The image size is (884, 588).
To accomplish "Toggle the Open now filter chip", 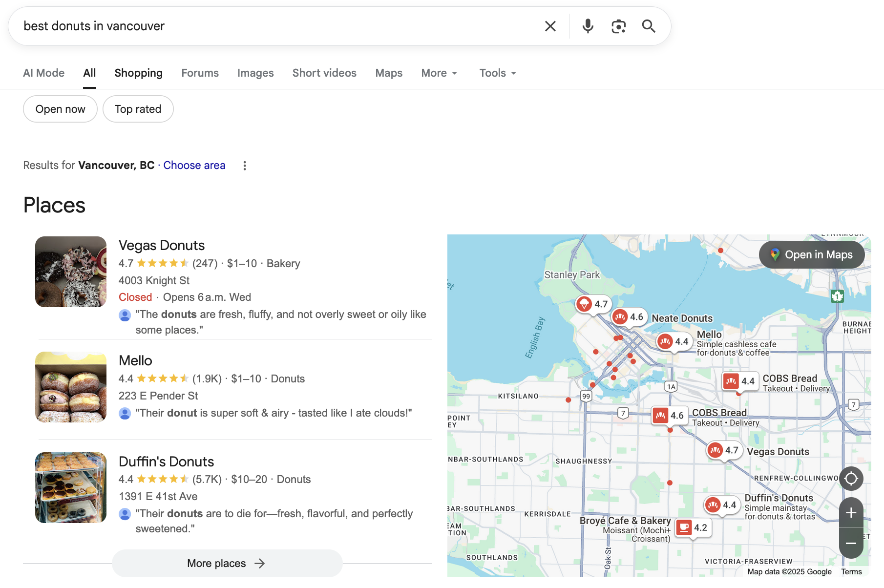I will pos(60,109).
